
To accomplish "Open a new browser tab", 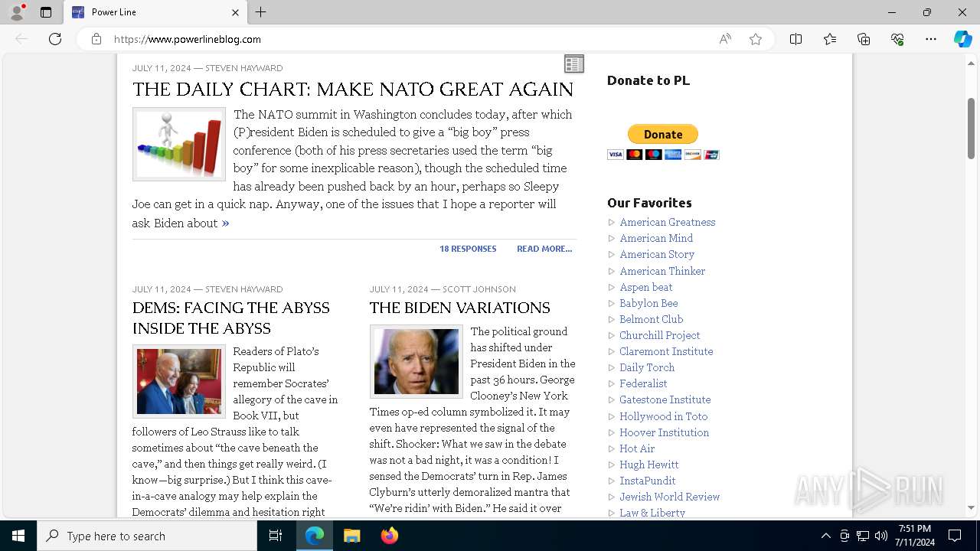I will coord(260,12).
